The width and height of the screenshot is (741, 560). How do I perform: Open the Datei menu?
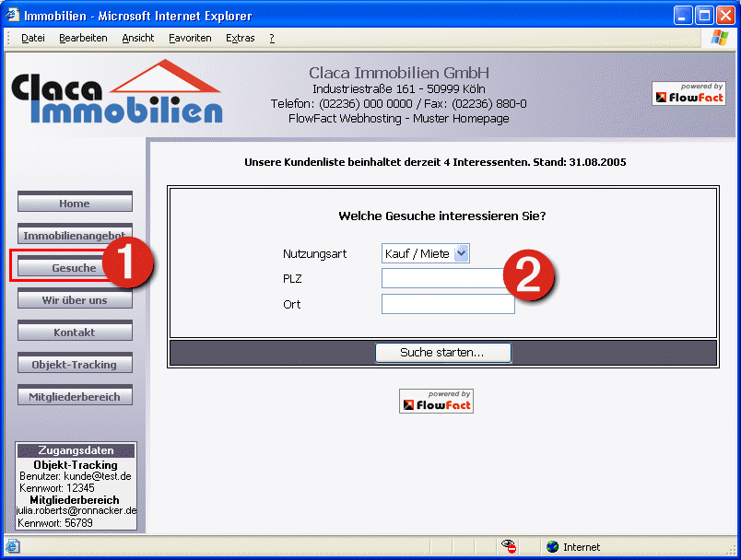33,39
